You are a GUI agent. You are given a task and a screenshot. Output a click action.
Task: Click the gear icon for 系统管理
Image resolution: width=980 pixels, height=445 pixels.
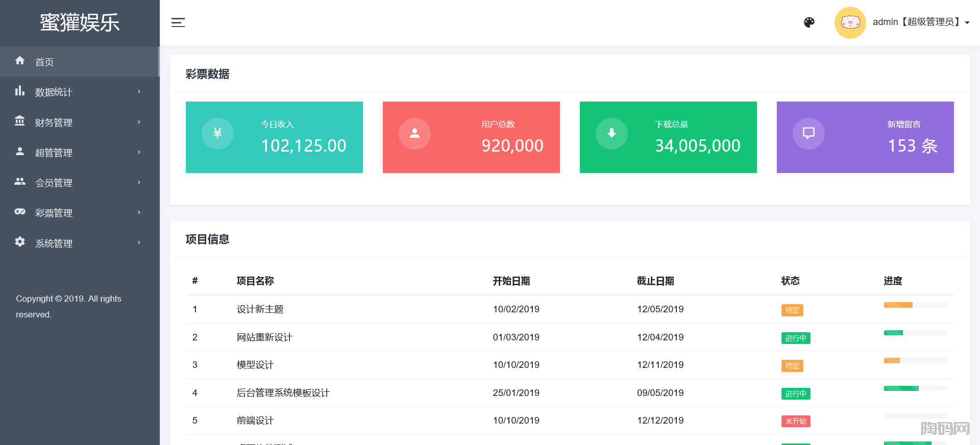point(20,242)
